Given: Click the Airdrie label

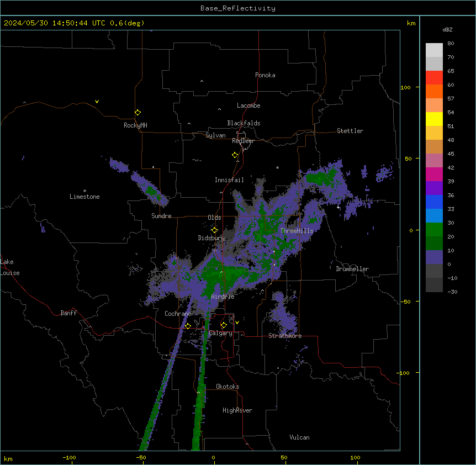Looking at the screenshot, I should pos(223,297).
